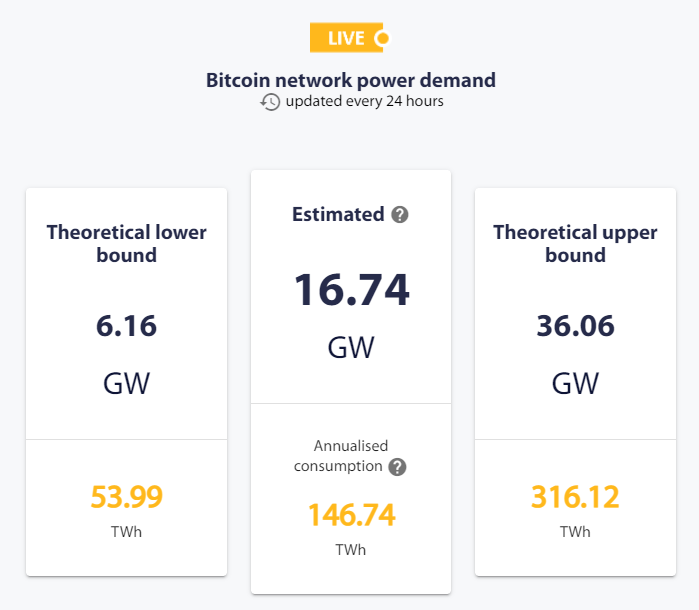Click the help icon next to Estimated
The image size is (699, 610).
click(x=400, y=214)
